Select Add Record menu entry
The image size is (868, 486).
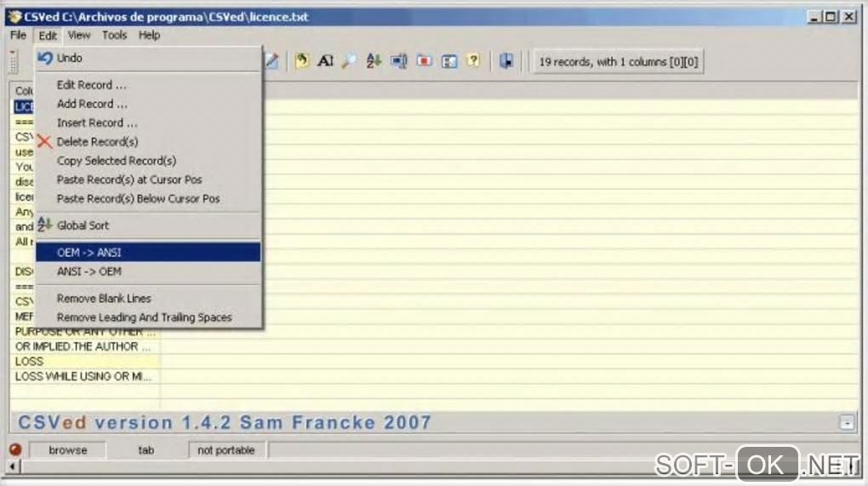[x=148, y=104]
